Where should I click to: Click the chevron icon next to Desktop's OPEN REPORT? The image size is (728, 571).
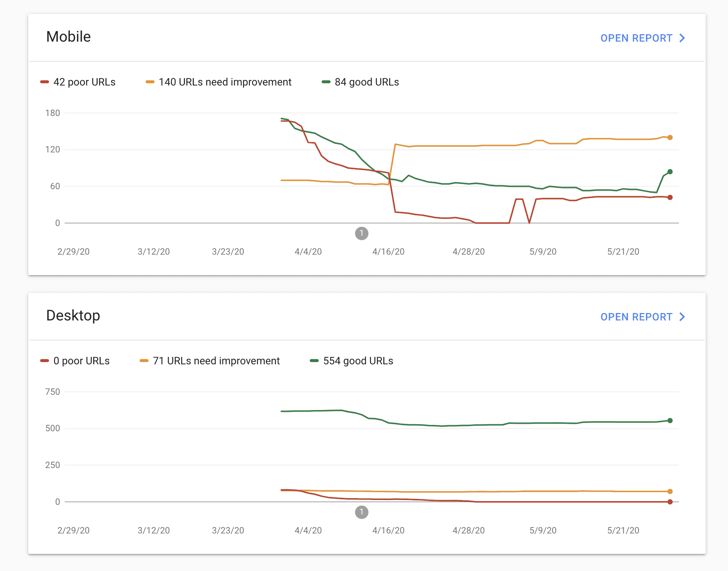tap(682, 317)
